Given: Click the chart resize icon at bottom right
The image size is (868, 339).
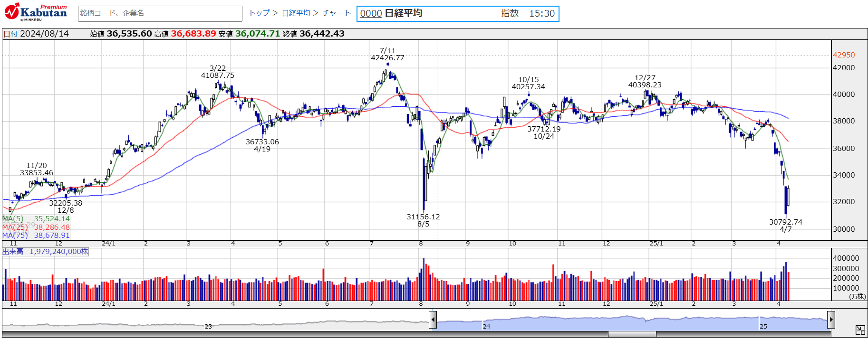Looking at the screenshot, I should pyautogui.click(x=860, y=330).
